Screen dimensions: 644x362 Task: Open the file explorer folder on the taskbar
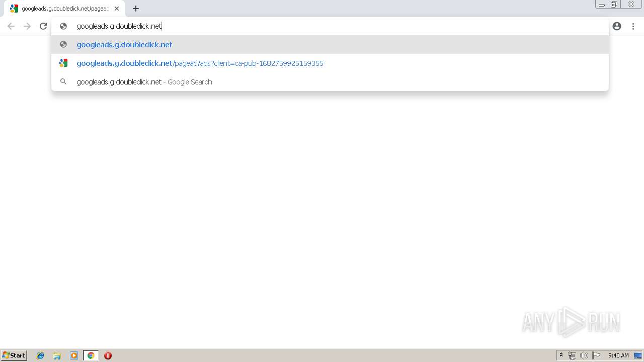click(x=57, y=355)
